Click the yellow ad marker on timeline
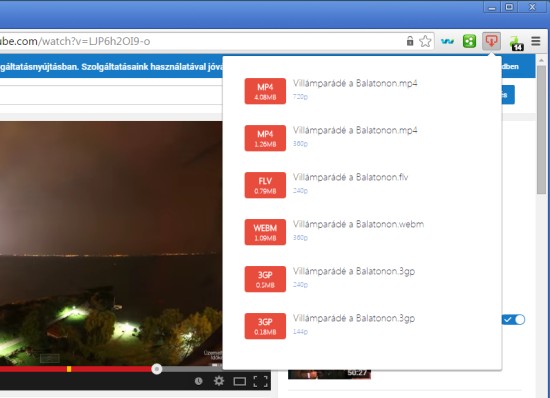Viewport: 550px width, 398px height. pyautogui.click(x=69, y=369)
